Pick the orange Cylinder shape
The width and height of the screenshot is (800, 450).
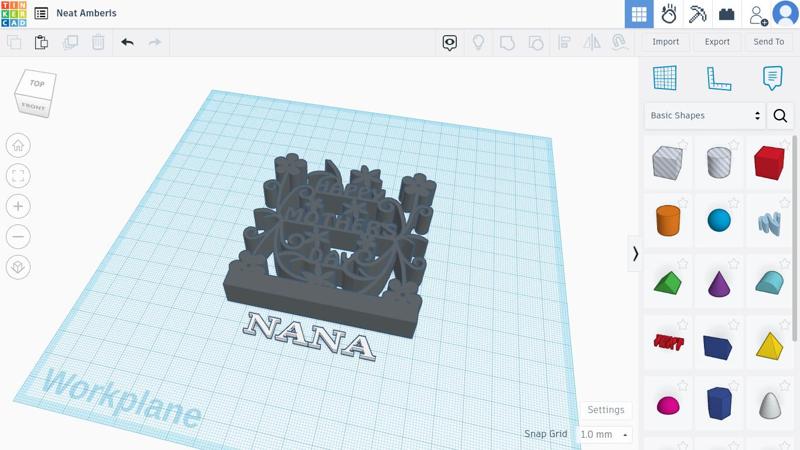pyautogui.click(x=668, y=220)
